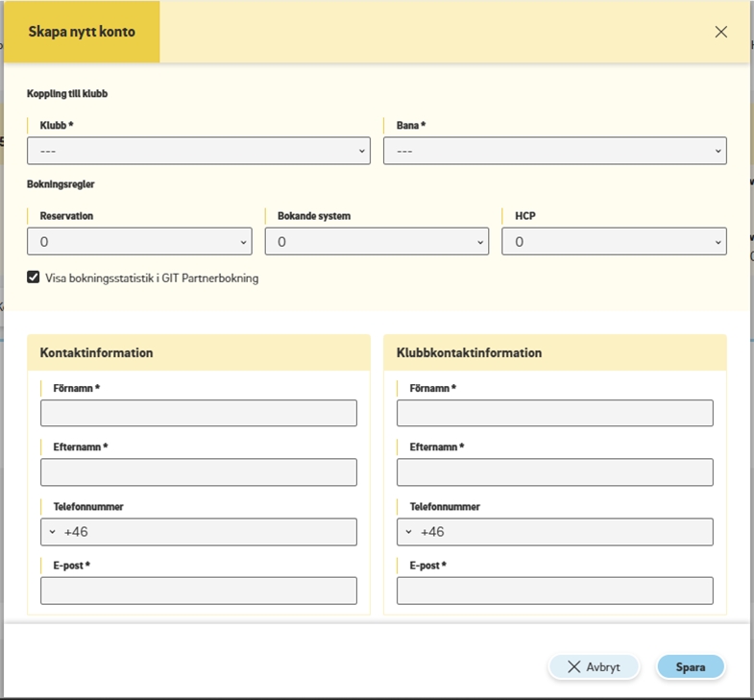Expand the Reservation dropdown

tap(139, 242)
